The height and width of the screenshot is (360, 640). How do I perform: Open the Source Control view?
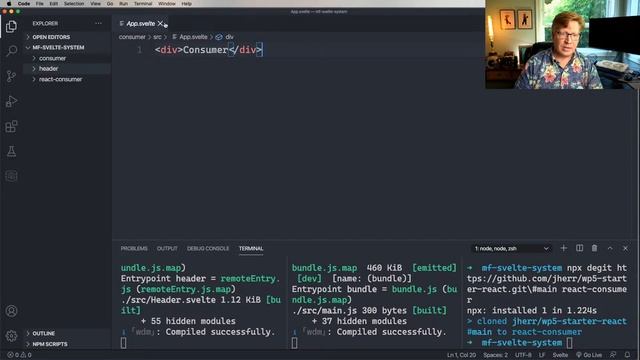tap(11, 76)
